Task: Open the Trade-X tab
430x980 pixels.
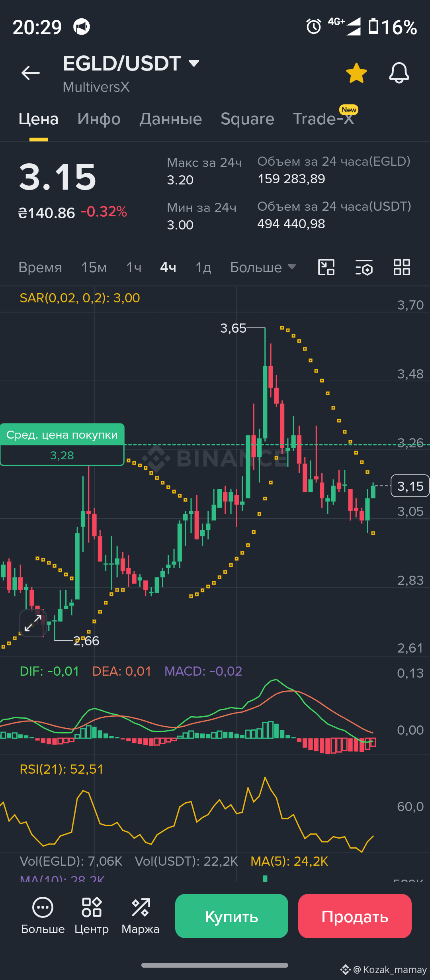Action: [x=323, y=119]
